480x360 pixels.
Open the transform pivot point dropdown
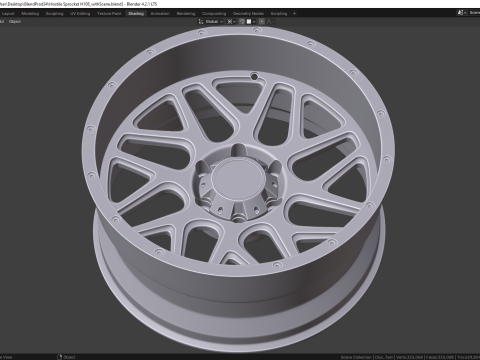point(231,22)
